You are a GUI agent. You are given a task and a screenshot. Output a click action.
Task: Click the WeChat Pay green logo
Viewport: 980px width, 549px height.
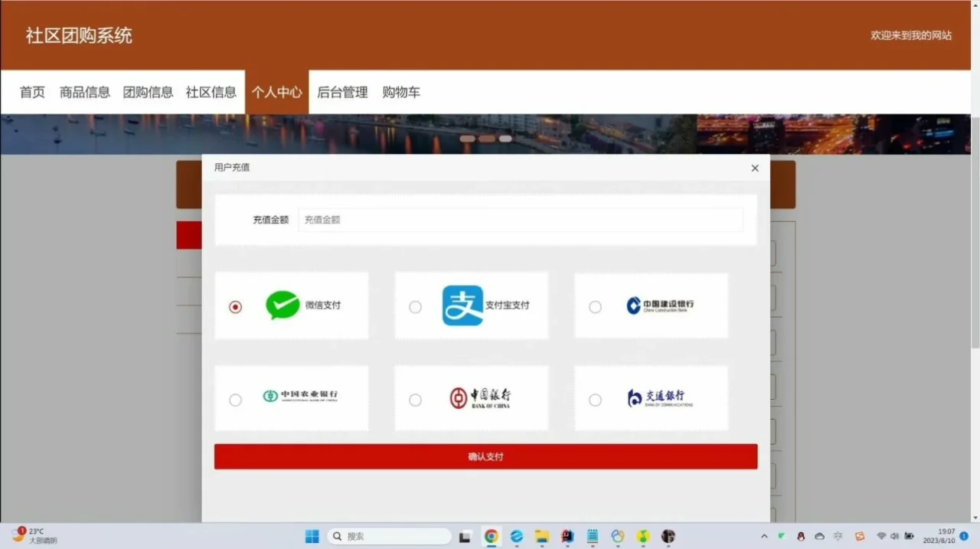283,305
